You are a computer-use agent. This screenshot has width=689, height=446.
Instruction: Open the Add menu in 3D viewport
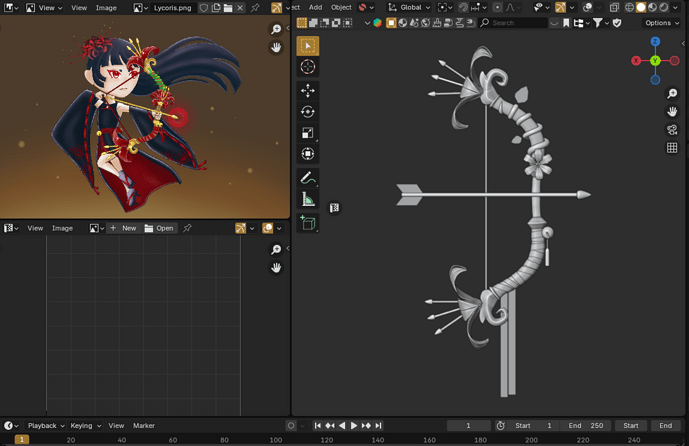[315, 7]
